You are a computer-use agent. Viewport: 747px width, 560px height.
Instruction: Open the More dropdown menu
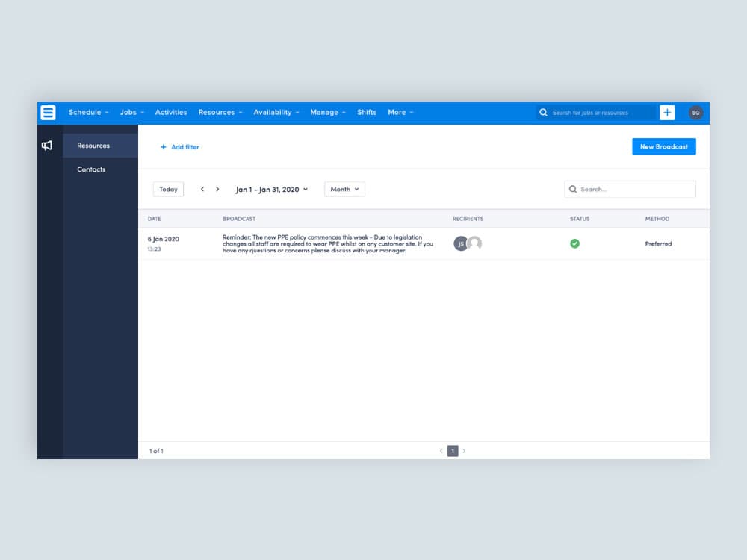(x=400, y=113)
